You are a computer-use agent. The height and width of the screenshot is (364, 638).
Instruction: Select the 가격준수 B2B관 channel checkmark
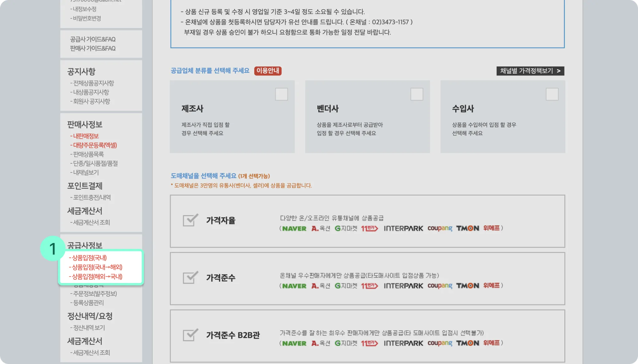pyautogui.click(x=190, y=335)
